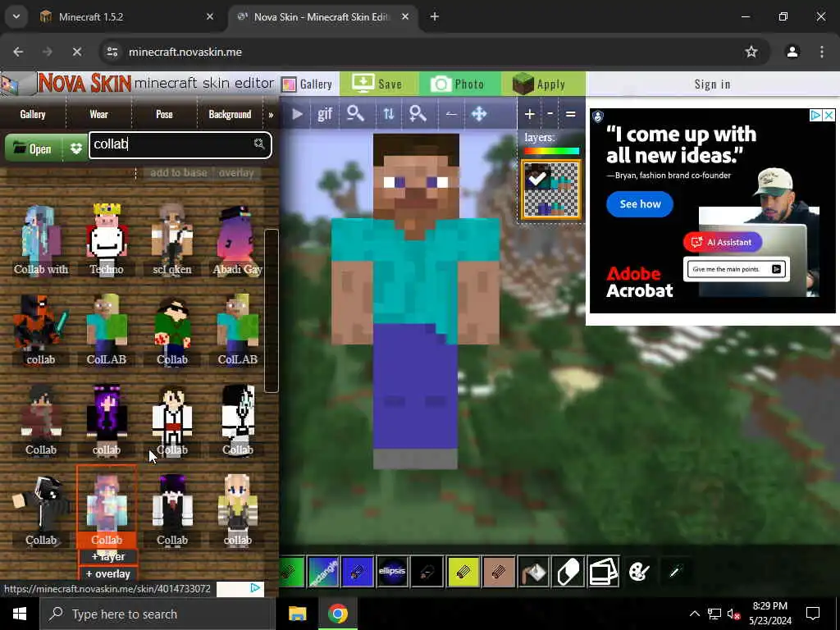Click the + layer button under highlighted Collab
The image size is (840, 630).
(108, 557)
